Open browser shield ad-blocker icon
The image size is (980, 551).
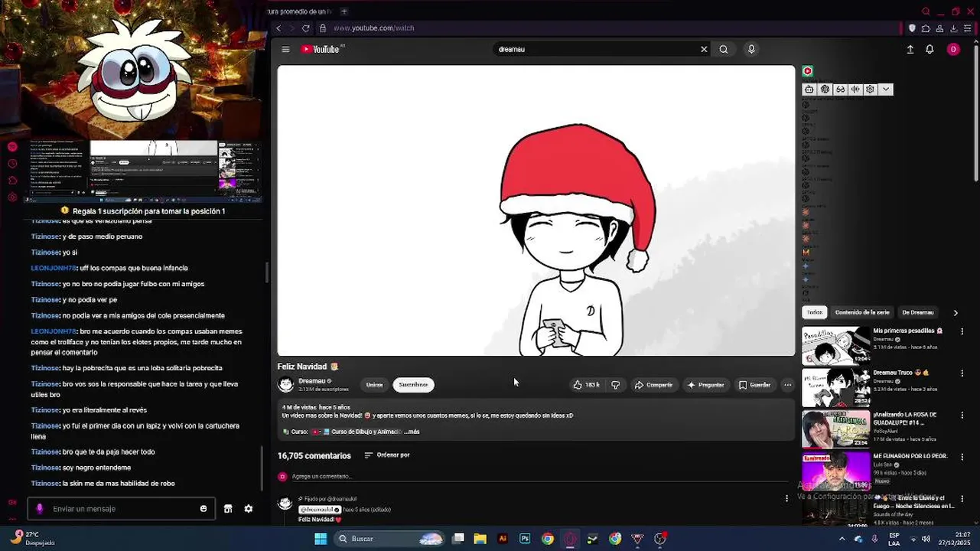point(912,28)
